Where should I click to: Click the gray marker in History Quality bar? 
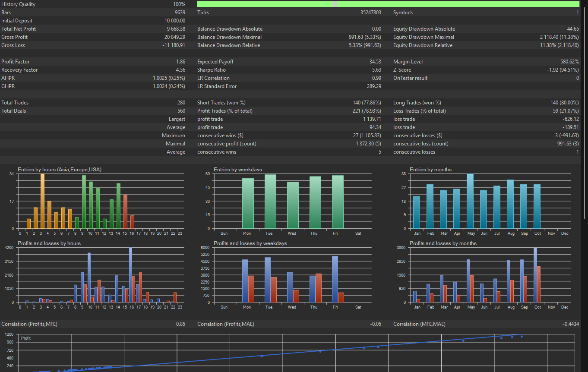(335, 4)
